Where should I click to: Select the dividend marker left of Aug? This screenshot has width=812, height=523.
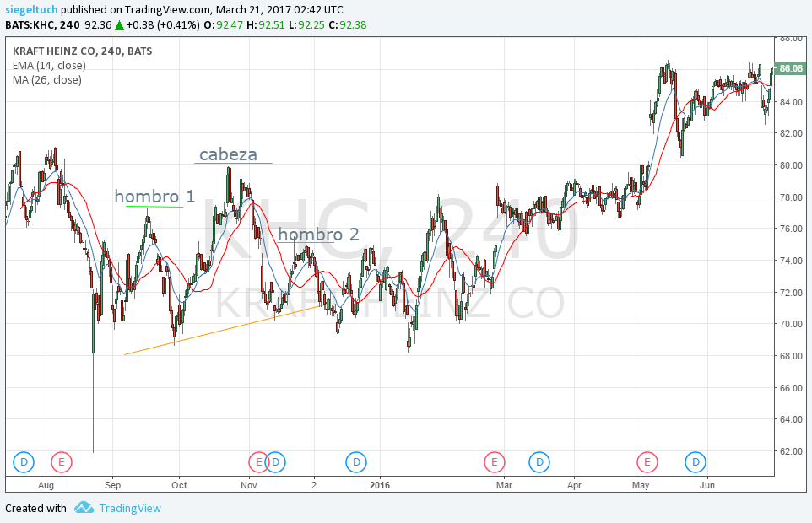[24, 462]
